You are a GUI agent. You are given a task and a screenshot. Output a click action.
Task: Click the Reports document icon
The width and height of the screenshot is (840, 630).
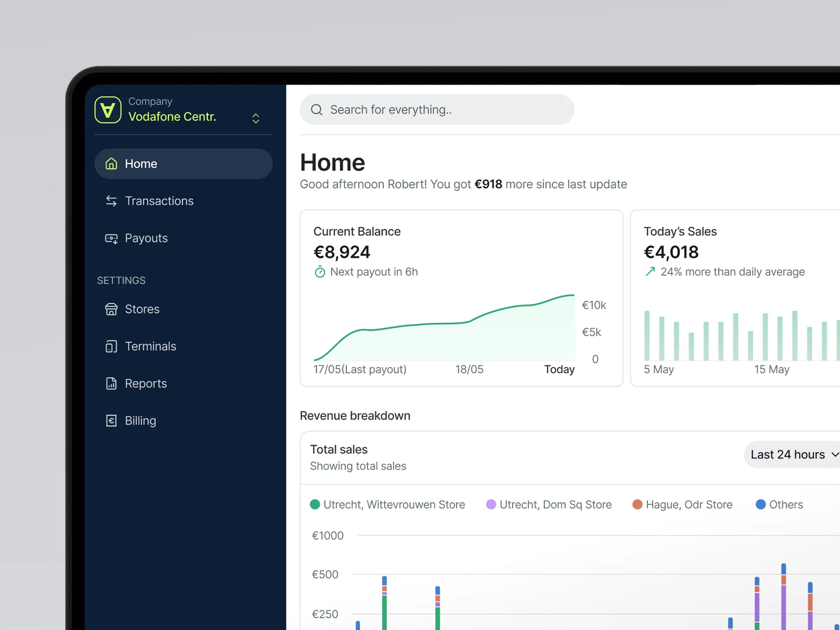point(111,383)
